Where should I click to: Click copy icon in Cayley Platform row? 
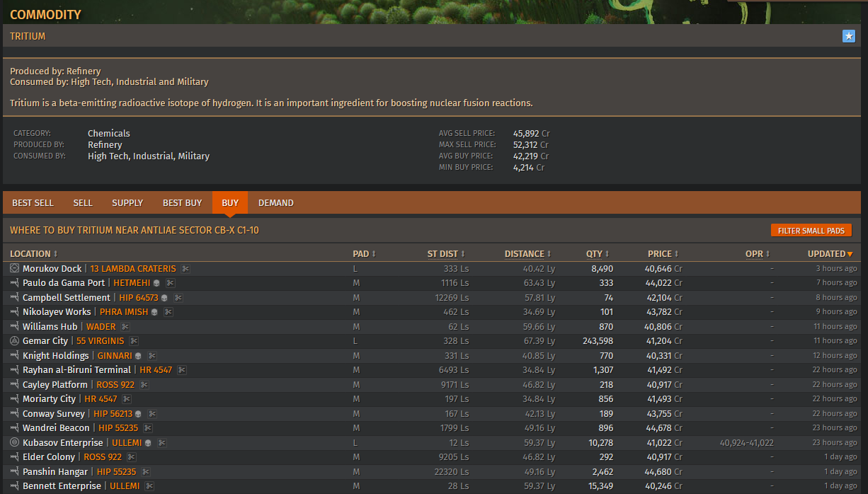(144, 385)
